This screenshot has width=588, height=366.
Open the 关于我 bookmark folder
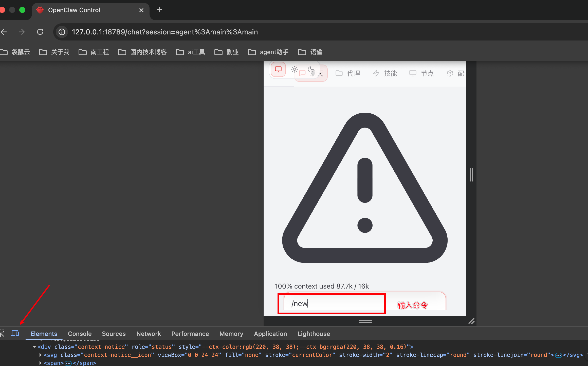pos(54,52)
